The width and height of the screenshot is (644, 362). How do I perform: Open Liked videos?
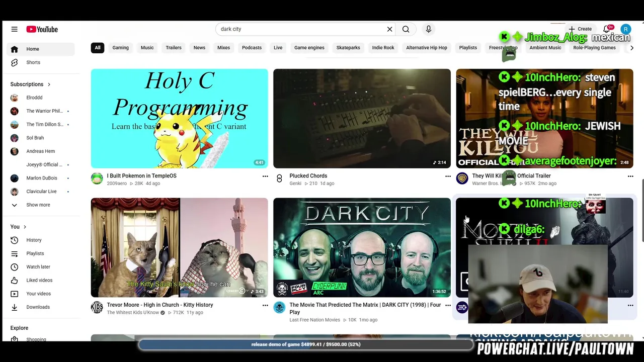tap(41, 280)
